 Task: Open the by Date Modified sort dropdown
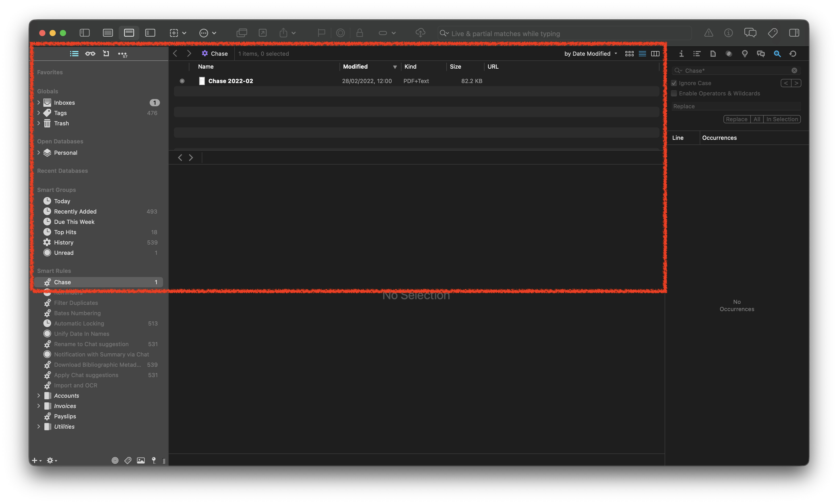[x=590, y=54]
